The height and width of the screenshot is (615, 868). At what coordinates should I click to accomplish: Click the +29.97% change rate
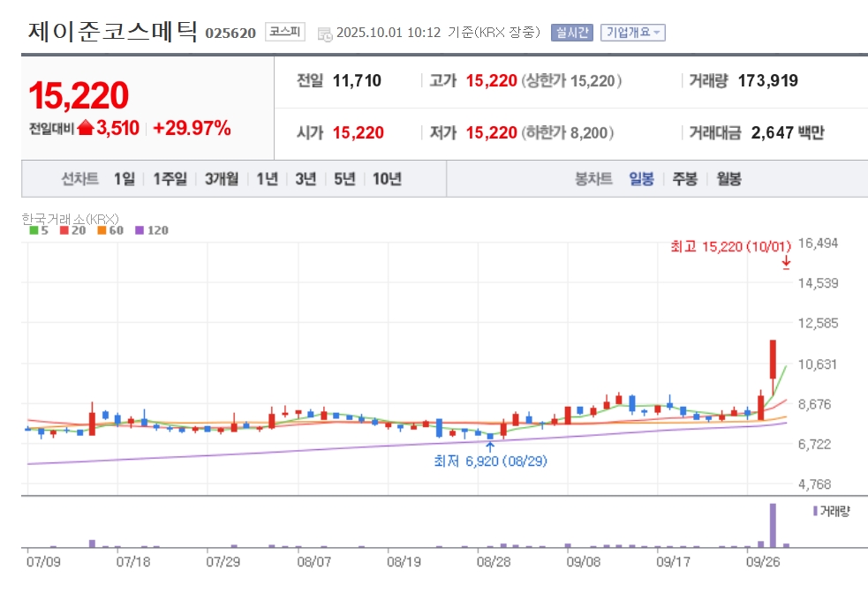tap(192, 128)
